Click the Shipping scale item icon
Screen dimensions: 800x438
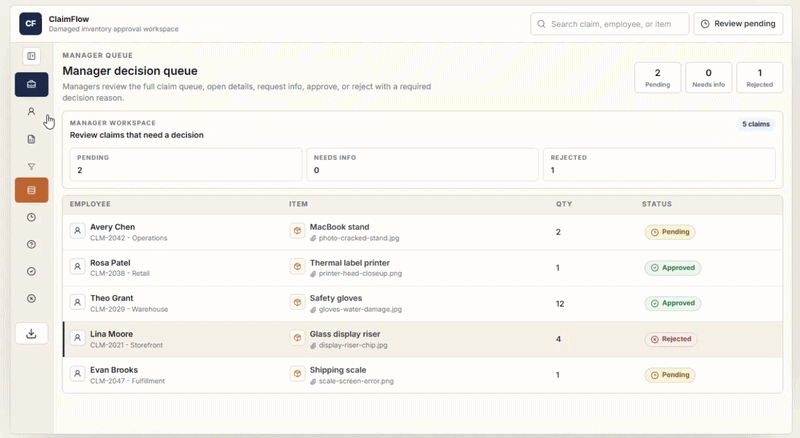[x=297, y=374]
